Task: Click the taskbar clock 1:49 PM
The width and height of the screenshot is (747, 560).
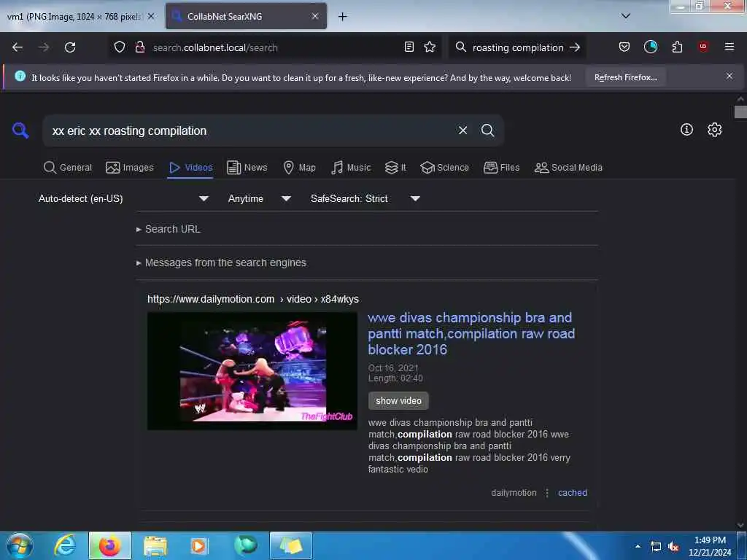Action: (x=710, y=546)
